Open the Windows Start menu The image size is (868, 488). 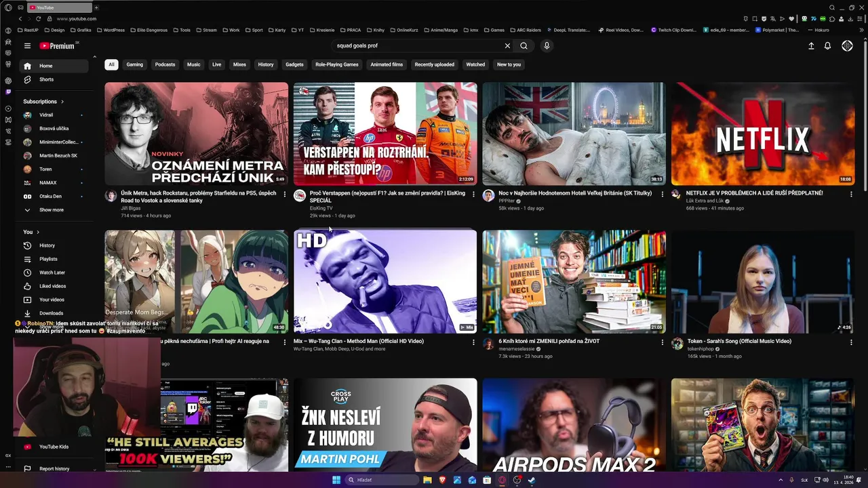[x=336, y=480]
